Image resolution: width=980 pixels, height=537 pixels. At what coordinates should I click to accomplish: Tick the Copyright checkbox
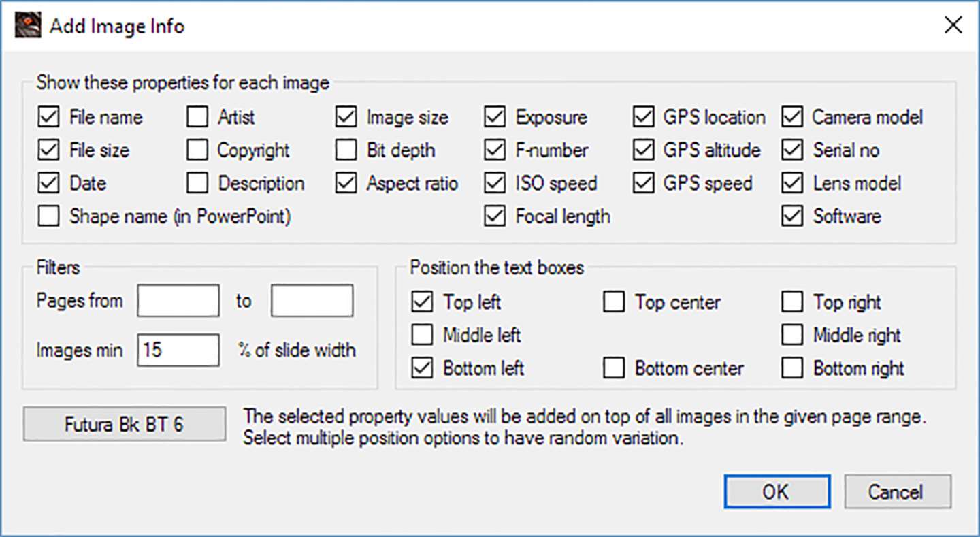tap(197, 150)
